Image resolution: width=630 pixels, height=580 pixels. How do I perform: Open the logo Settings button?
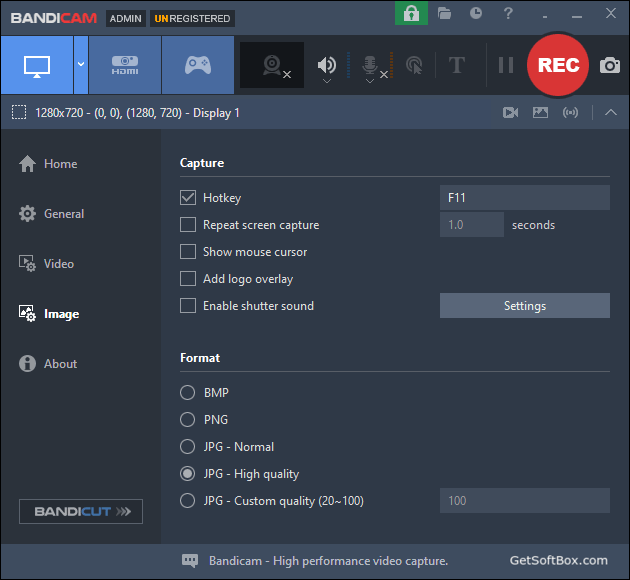pos(525,306)
